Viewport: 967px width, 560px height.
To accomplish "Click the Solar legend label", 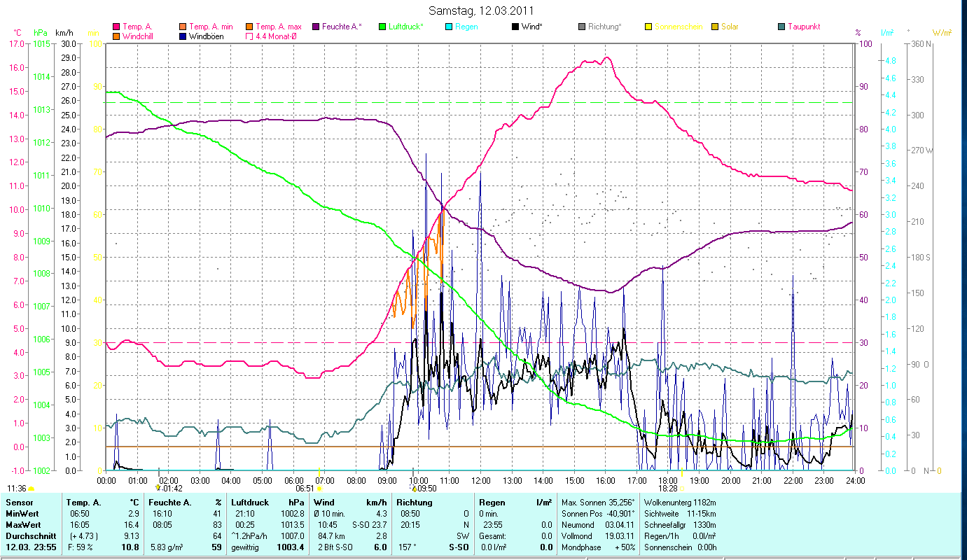I will 729,27.
